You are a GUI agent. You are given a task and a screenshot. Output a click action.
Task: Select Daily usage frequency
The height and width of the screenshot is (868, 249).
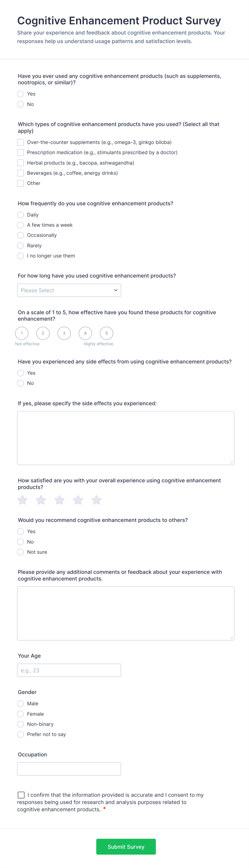coord(21,215)
